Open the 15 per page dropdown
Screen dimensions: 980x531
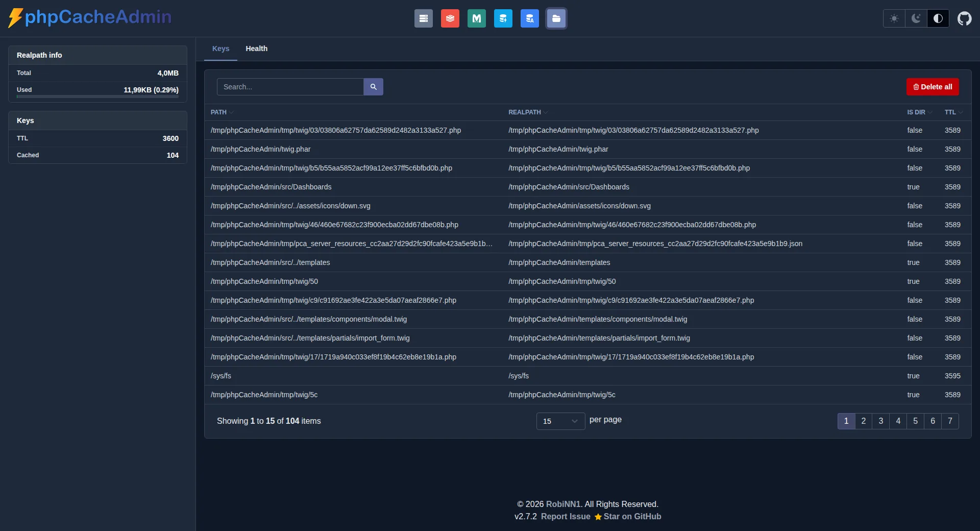coord(560,421)
